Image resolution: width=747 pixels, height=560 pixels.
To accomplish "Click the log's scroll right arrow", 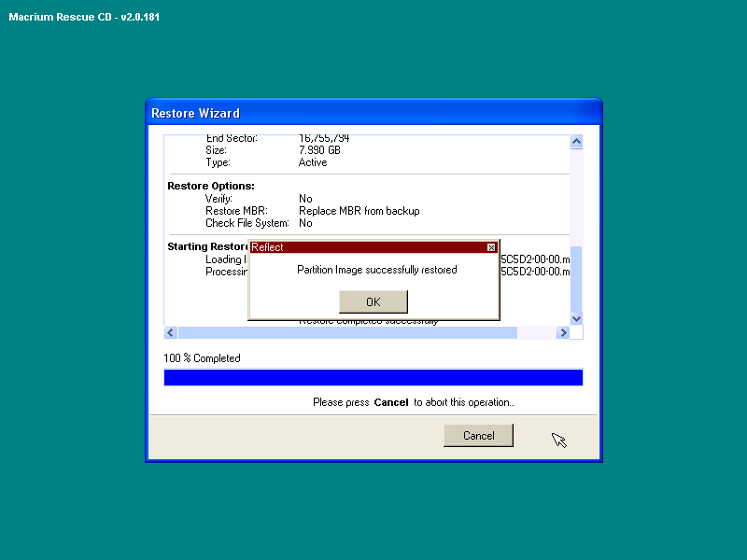I will tap(563, 332).
